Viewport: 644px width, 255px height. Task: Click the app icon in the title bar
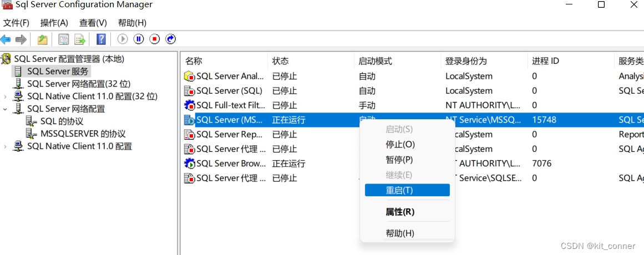click(6, 5)
